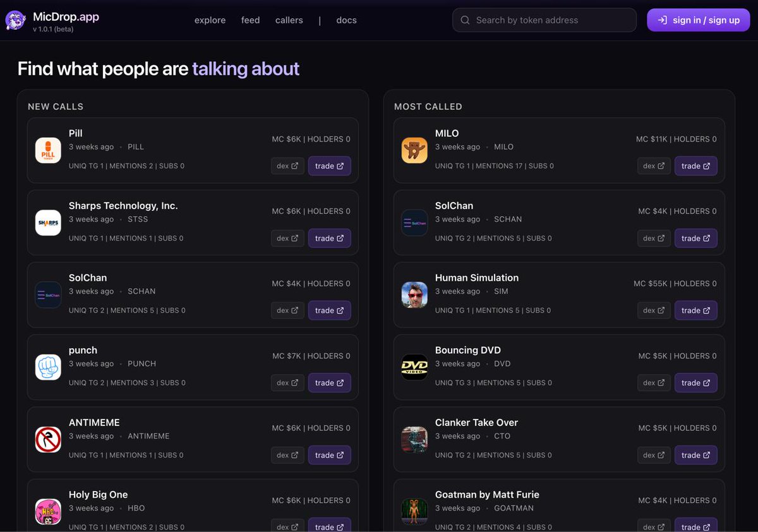Open dex link for Clanker Take Over
Image resolution: width=758 pixels, height=532 pixels.
pyautogui.click(x=654, y=455)
